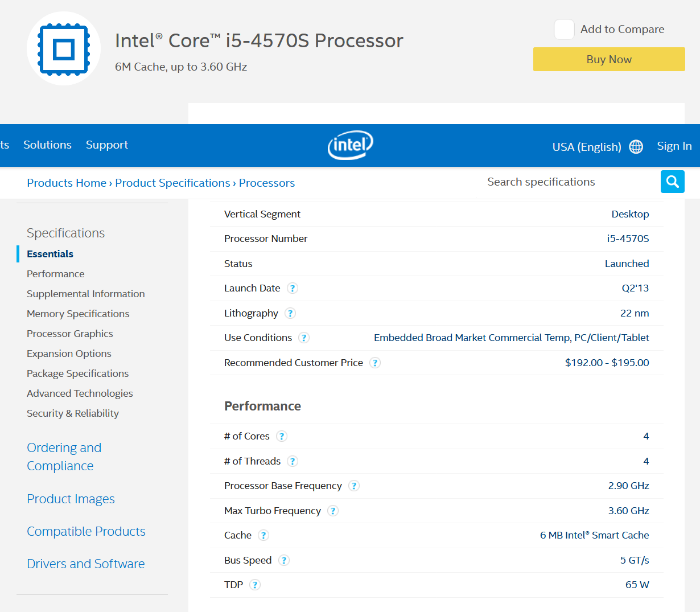The image size is (700, 612).
Task: Click the globe language icon
Action: [x=636, y=147]
